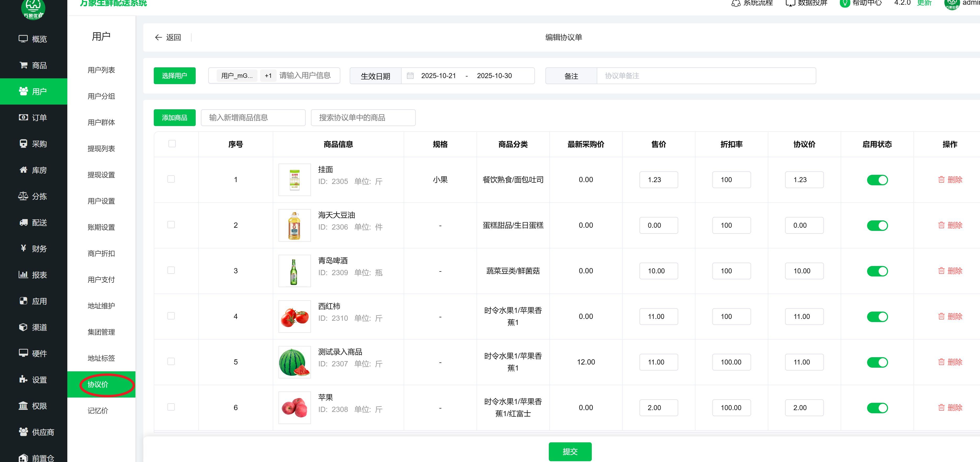
Task: Click the calendar icon in 生效日期 field
Action: click(x=410, y=76)
